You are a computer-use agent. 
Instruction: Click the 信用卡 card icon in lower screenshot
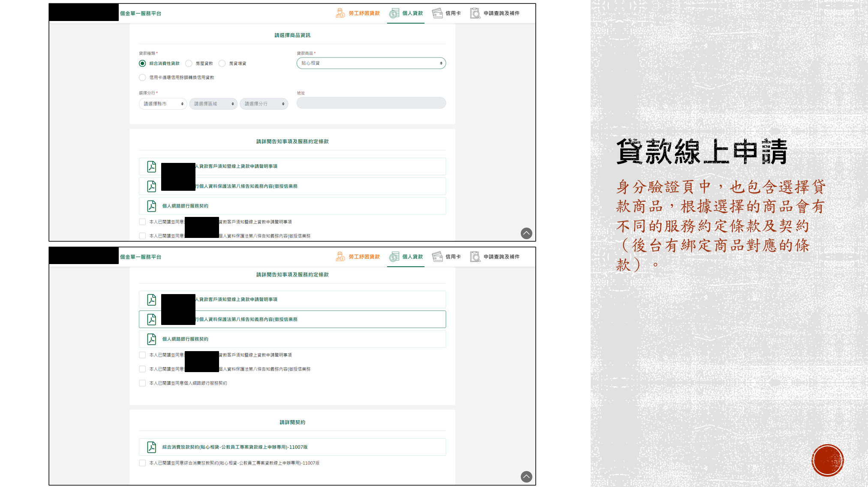tap(437, 257)
